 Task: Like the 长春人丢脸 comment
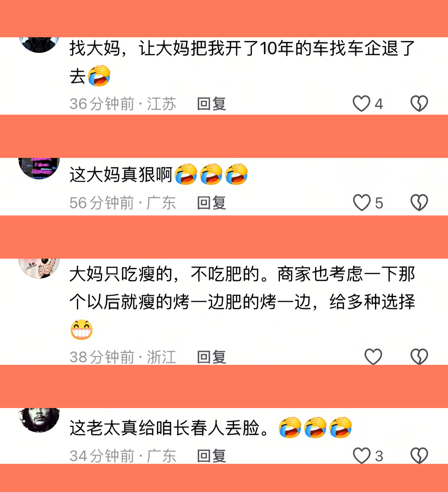point(361,456)
